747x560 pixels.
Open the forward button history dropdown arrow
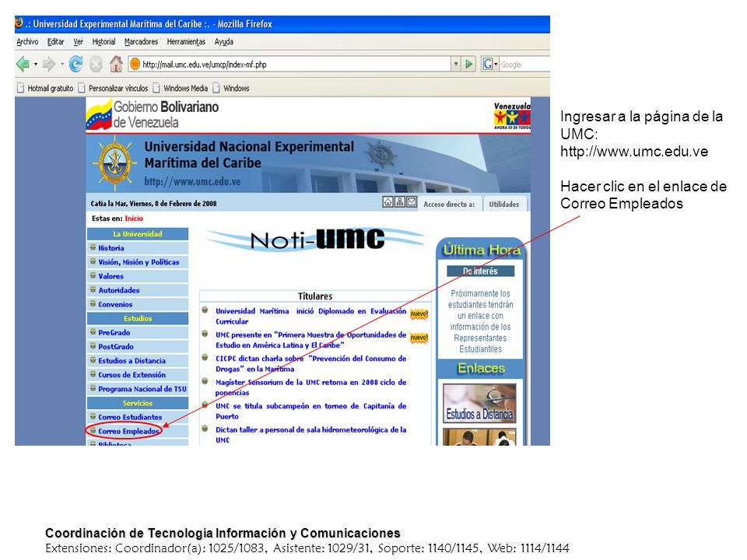click(x=62, y=64)
